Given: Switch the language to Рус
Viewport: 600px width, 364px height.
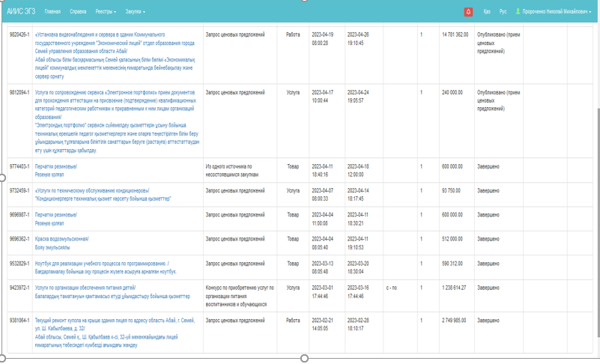Looking at the screenshot, I should click(x=503, y=11).
